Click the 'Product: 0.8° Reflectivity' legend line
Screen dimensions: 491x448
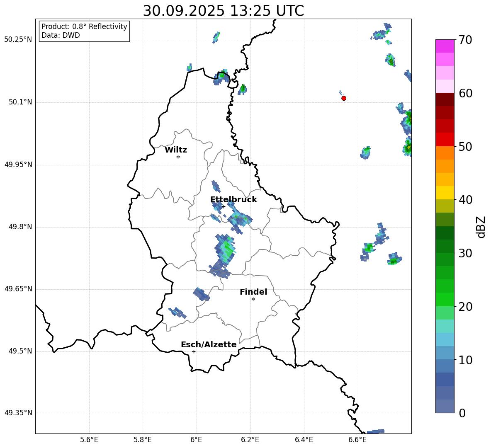(84, 26)
